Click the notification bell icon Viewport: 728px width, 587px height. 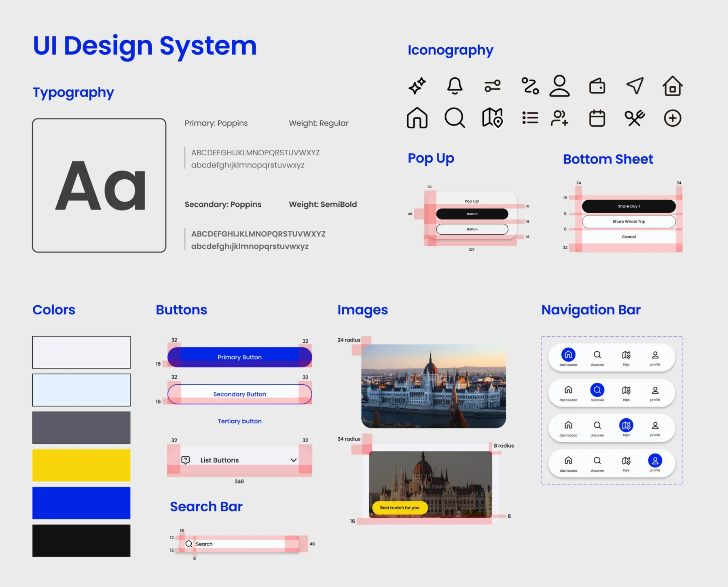click(x=455, y=86)
